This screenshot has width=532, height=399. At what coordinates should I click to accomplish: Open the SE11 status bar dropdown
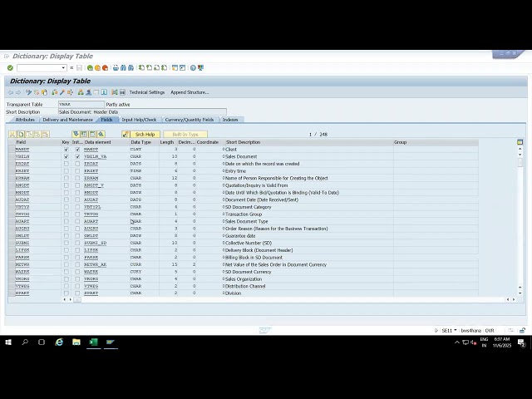point(456,331)
